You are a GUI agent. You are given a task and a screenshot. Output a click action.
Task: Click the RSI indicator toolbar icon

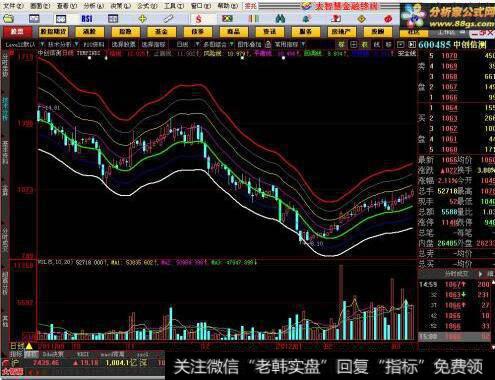87,19
